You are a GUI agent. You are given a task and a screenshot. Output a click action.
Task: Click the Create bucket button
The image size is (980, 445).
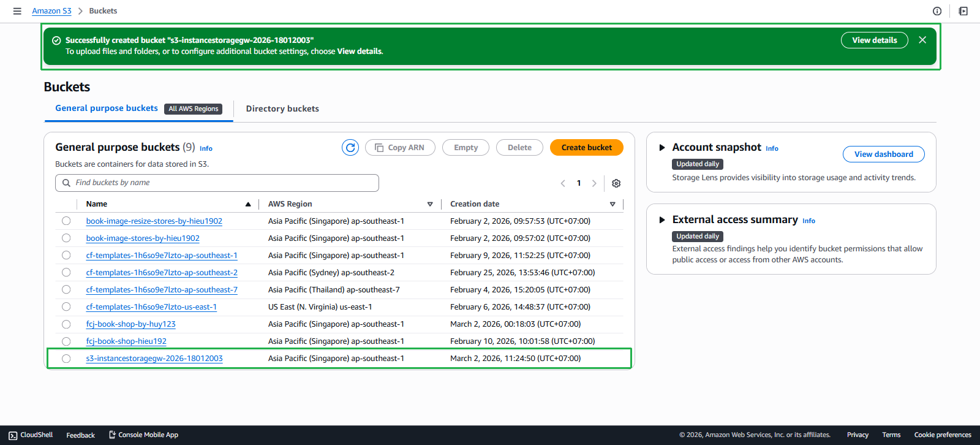pyautogui.click(x=587, y=148)
